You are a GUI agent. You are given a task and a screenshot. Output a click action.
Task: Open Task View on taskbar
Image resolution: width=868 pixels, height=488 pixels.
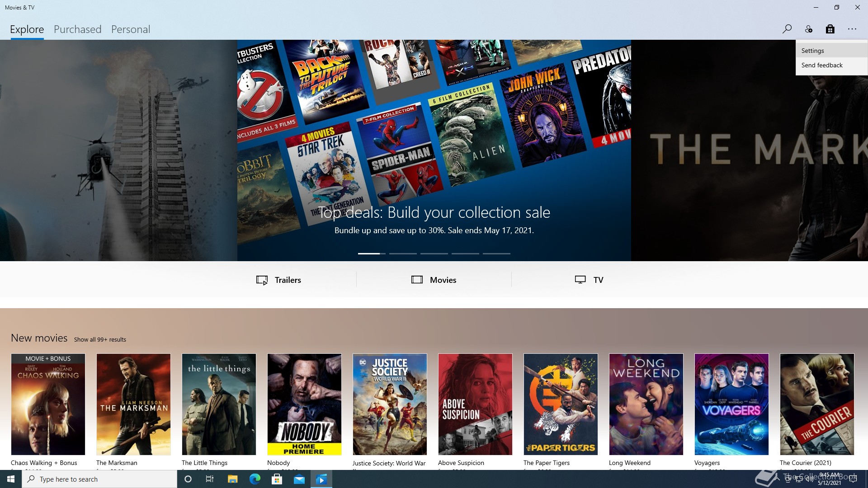[210, 479]
